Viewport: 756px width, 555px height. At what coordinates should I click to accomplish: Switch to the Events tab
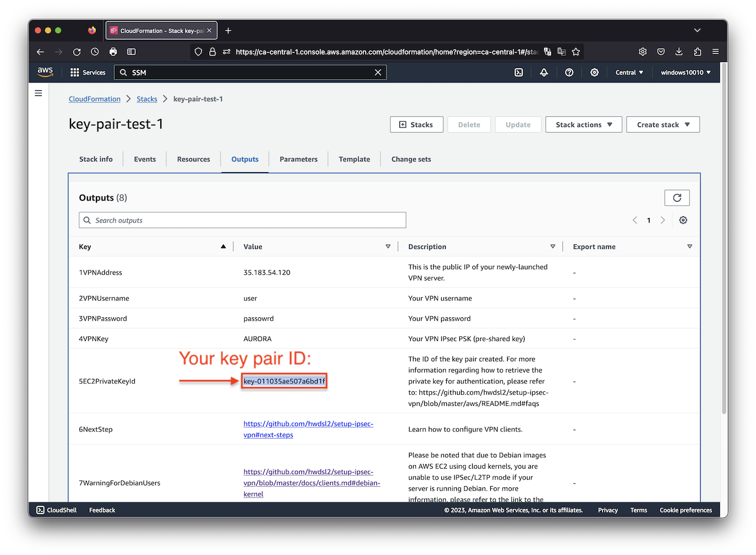coord(145,159)
